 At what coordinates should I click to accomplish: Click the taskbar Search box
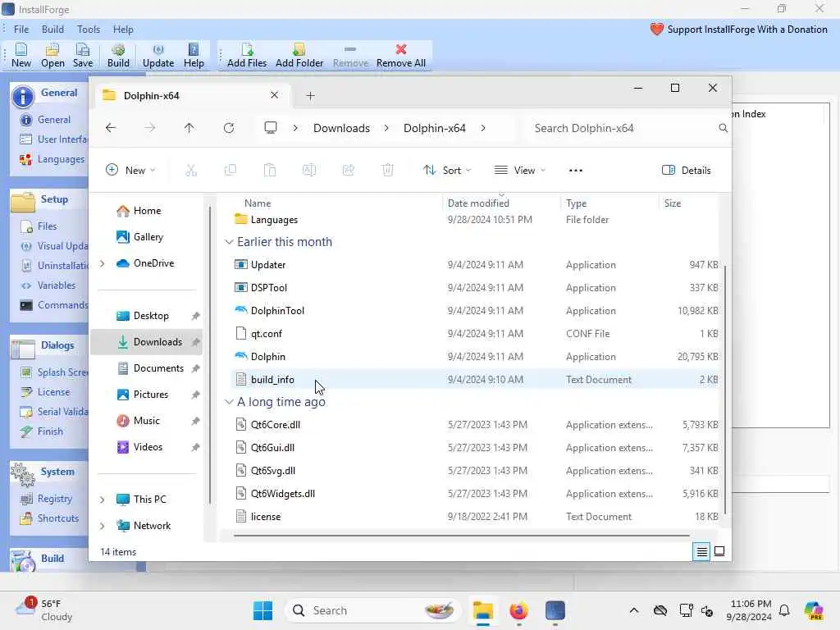(373, 610)
